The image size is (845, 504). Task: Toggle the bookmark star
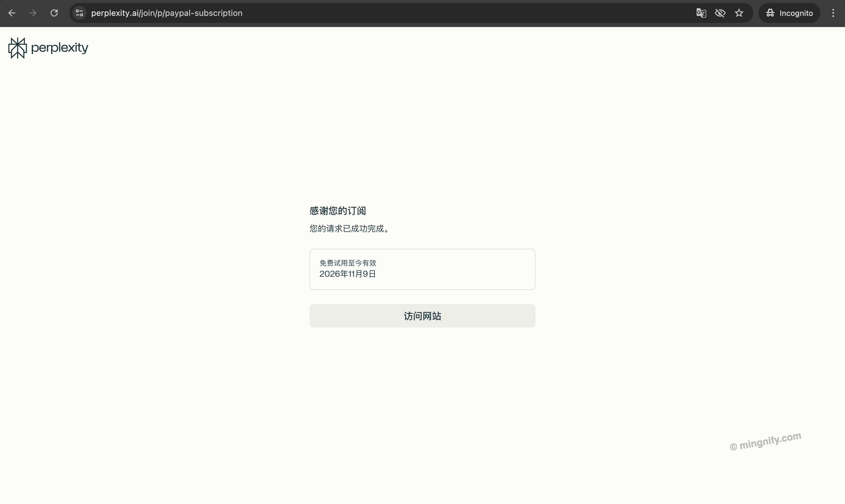740,13
